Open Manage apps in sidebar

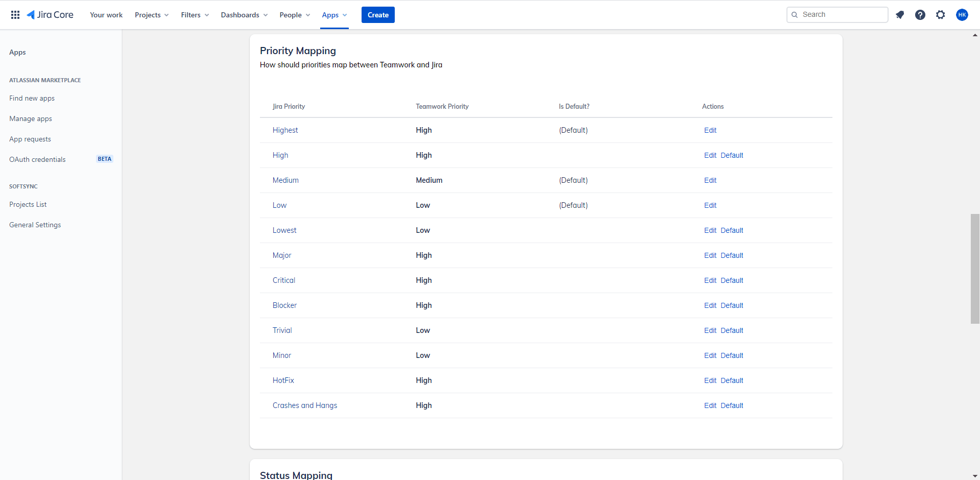click(31, 118)
